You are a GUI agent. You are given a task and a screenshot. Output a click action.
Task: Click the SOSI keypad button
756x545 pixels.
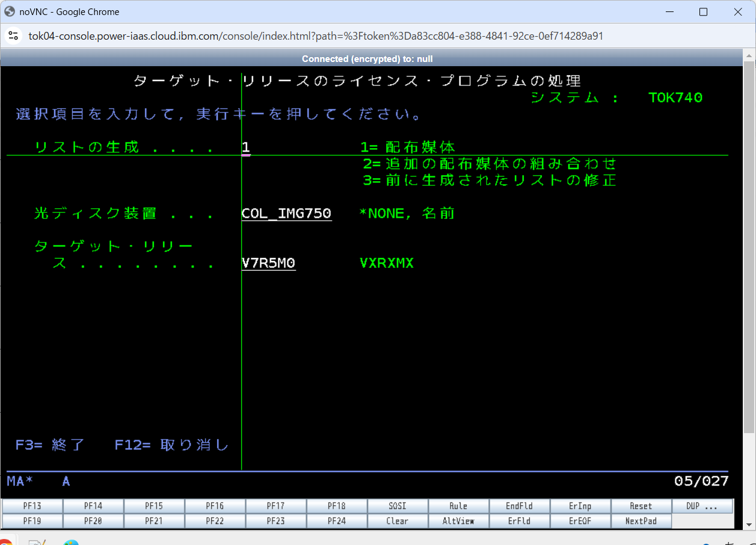398,506
